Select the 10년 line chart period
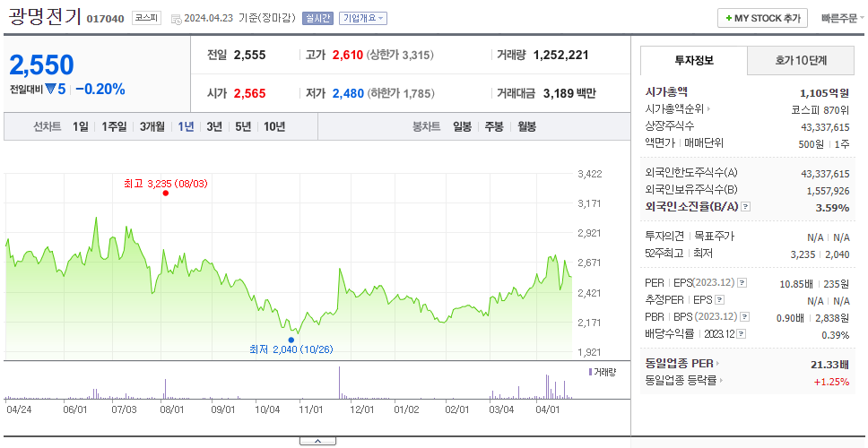 [274, 126]
